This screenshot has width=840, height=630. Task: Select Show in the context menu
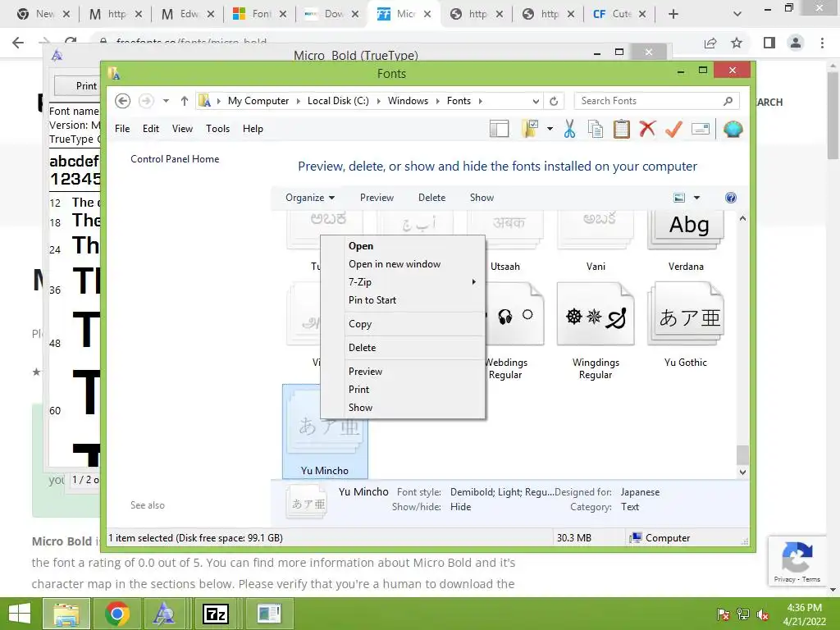[x=403, y=408]
